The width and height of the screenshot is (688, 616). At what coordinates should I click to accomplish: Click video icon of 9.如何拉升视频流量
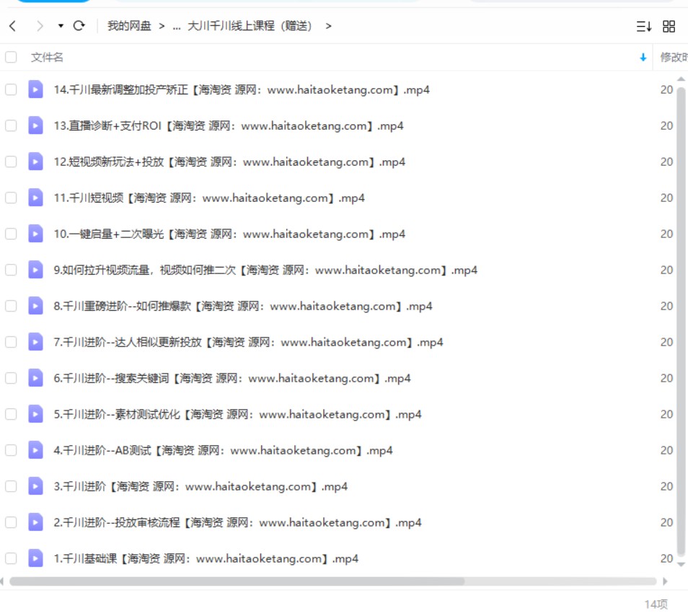35,270
